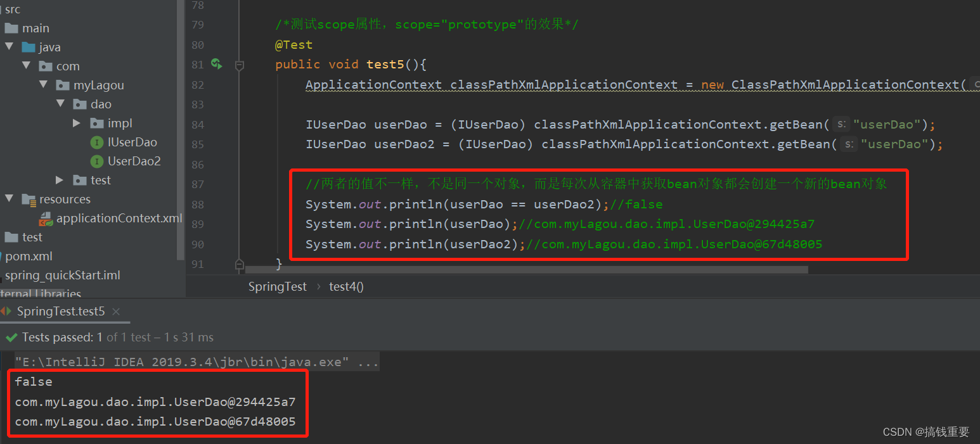
Task: Click the test package icon inside myLagou
Action: coord(80,180)
